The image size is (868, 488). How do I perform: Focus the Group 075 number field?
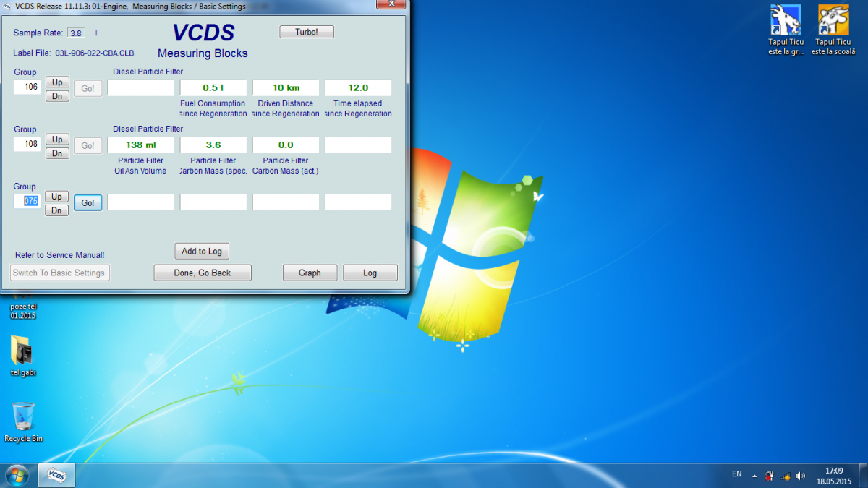coord(28,201)
